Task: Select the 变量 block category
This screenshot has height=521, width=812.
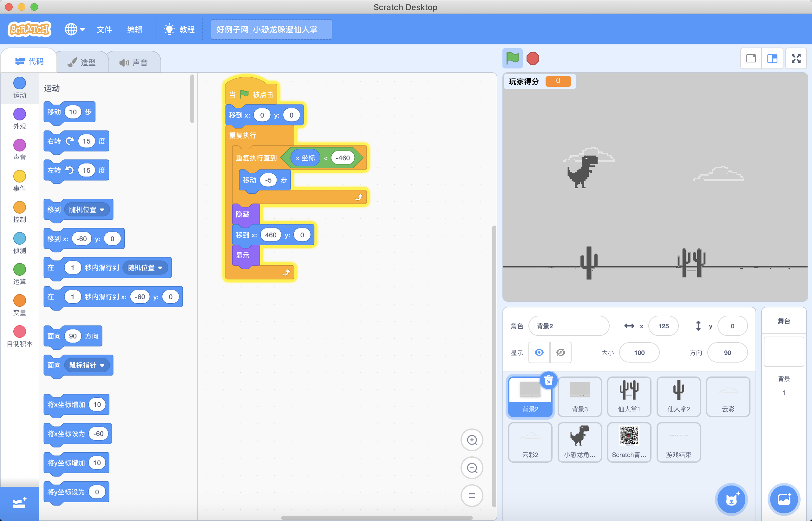Action: click(x=20, y=306)
